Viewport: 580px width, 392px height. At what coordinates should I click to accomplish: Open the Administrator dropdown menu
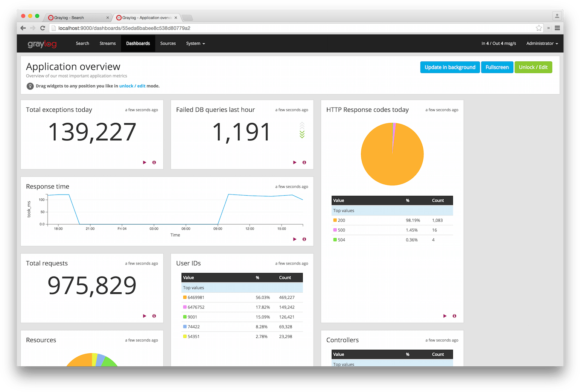coord(542,44)
